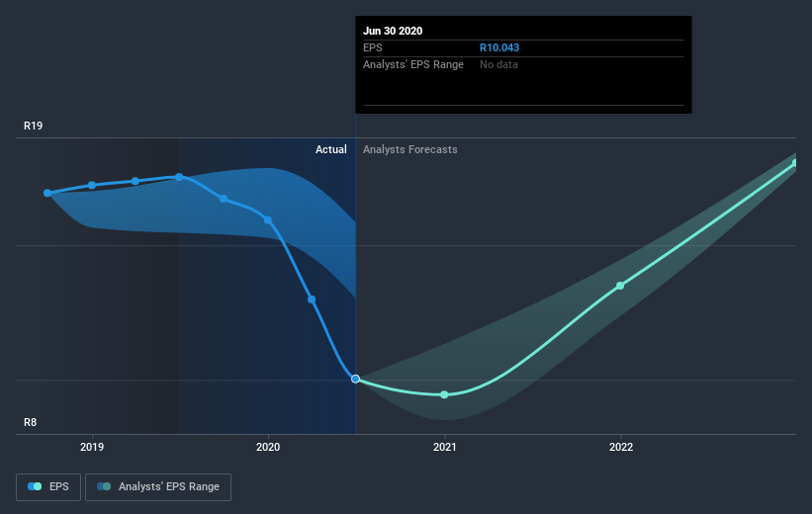This screenshot has height=514, width=812.
Task: Click the 2020 x-axis label
Action: click(268, 447)
